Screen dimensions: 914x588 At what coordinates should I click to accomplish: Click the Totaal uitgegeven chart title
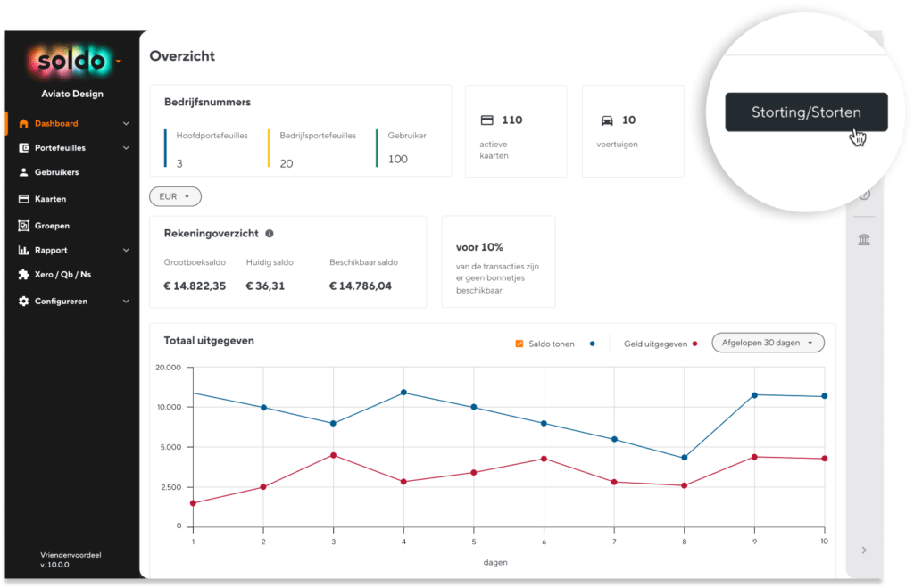[209, 341]
